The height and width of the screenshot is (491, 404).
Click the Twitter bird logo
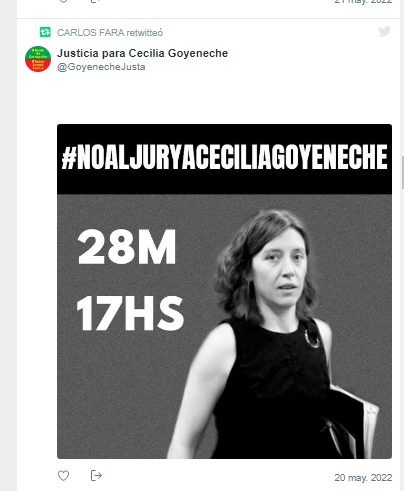[x=384, y=31]
